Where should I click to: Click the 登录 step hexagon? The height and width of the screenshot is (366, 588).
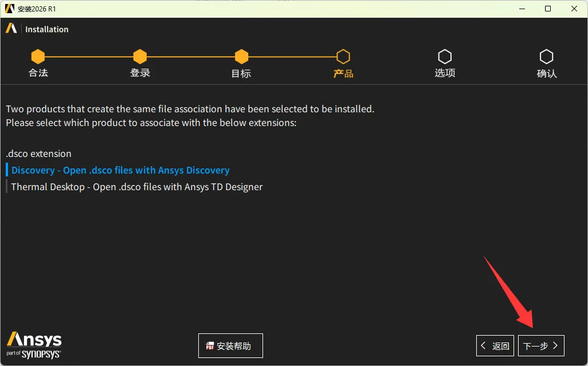click(x=140, y=57)
